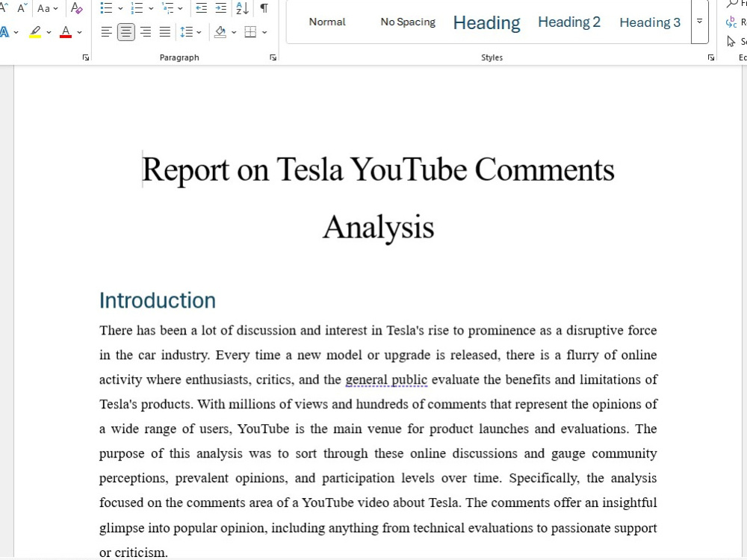Click the word 'Specifically' in the paragraph
747x560 pixels.
(544, 478)
